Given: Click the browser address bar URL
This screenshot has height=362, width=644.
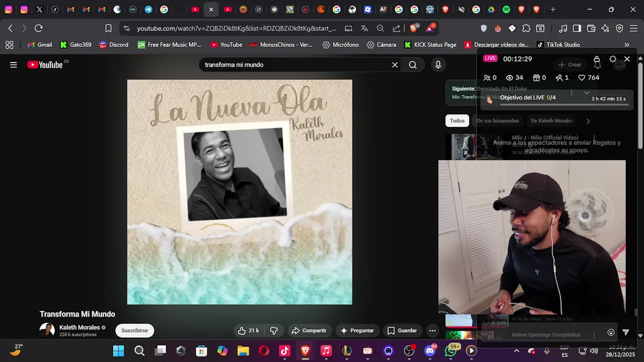Looking at the screenshot, I should coord(236,29).
